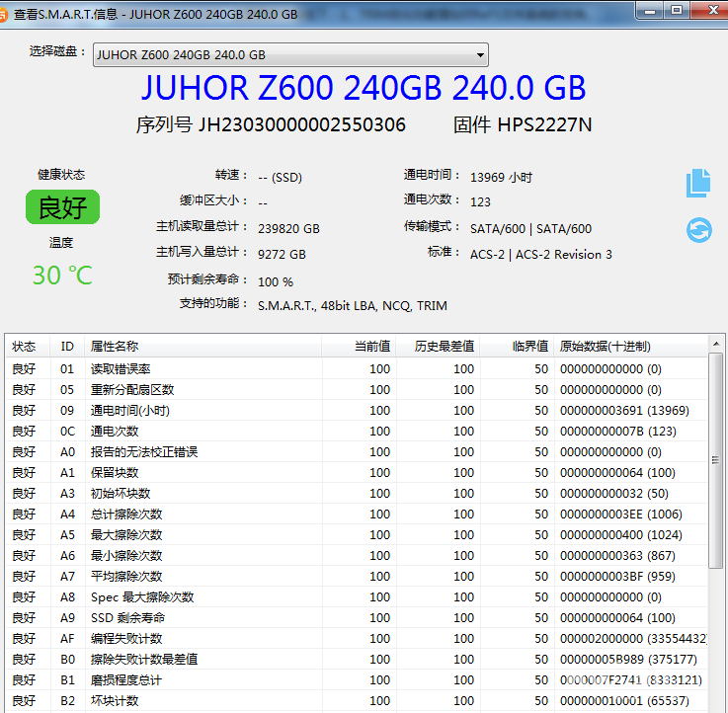Screen dimensions: 728x713
Task: Click the scrollbar up arrow in attribute list
Action: (x=716, y=345)
